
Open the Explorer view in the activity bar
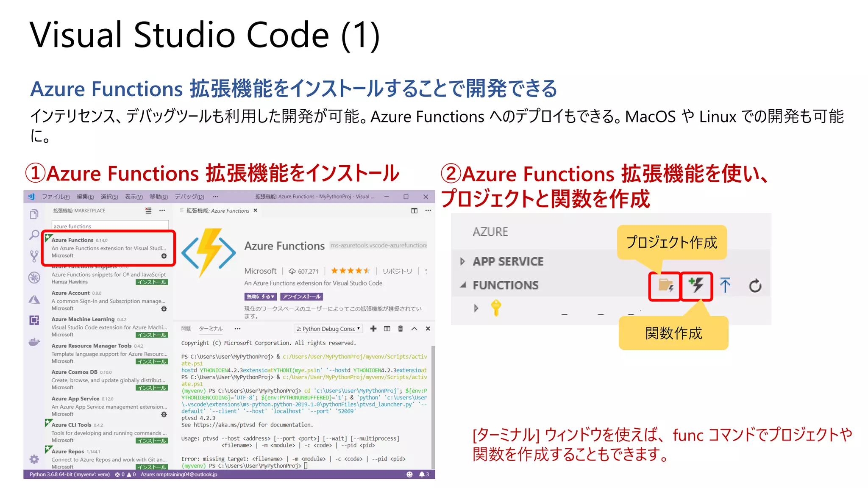click(x=34, y=214)
